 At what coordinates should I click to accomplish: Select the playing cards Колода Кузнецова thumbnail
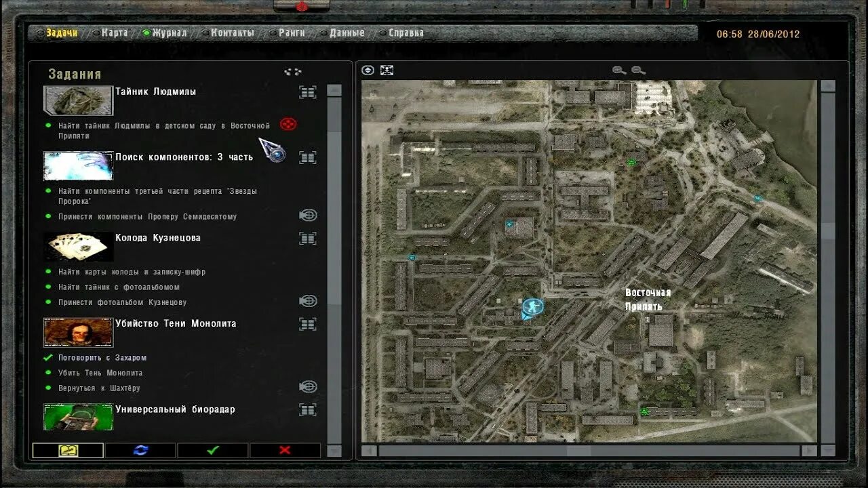click(78, 247)
